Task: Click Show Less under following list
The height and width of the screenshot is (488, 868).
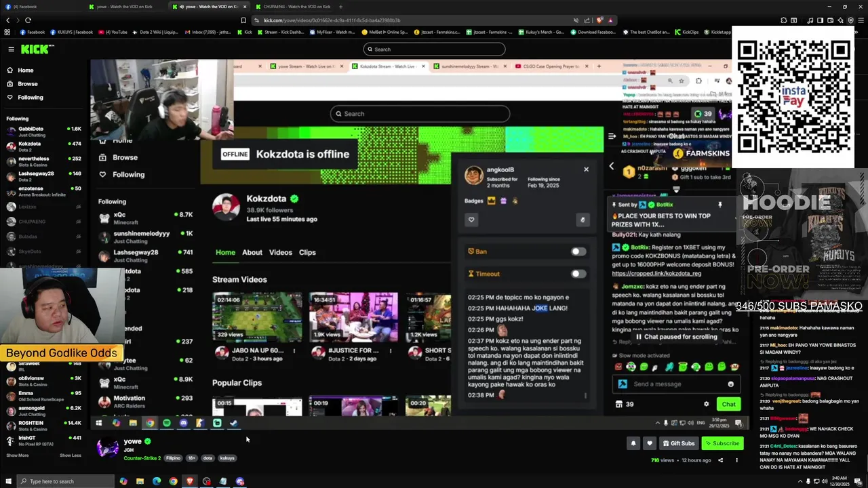Action: click(x=71, y=455)
